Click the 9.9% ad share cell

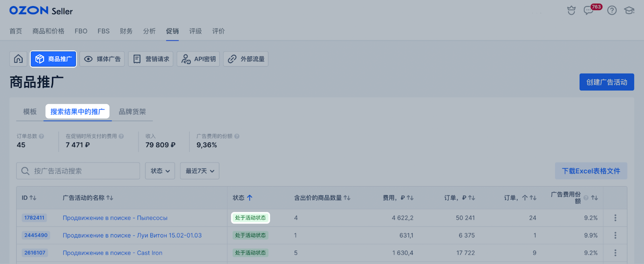(x=591, y=235)
